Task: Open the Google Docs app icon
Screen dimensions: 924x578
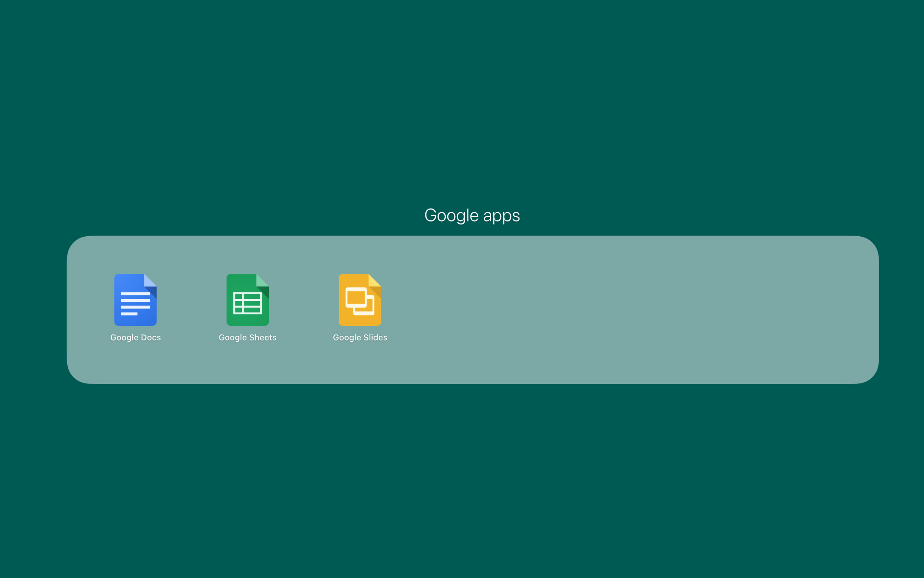Action: (135, 300)
